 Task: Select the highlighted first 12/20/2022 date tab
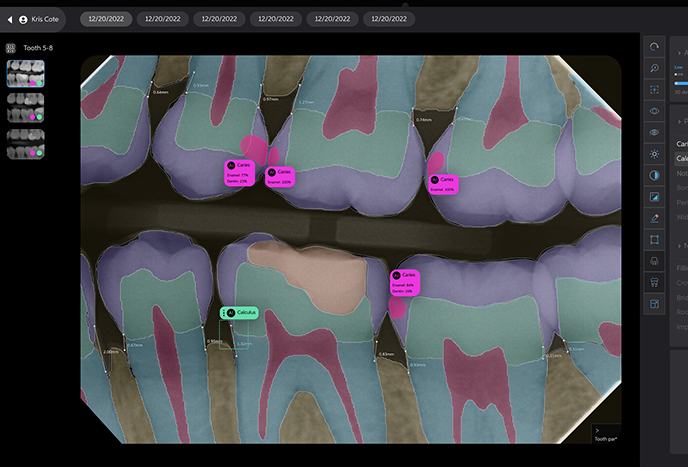click(x=106, y=19)
